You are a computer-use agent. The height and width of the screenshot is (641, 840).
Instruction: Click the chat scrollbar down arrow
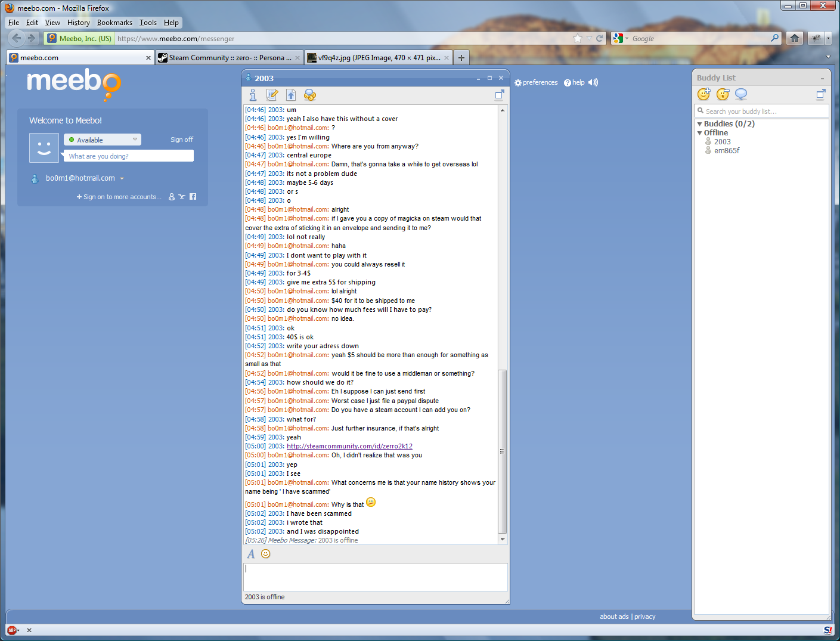click(x=503, y=539)
